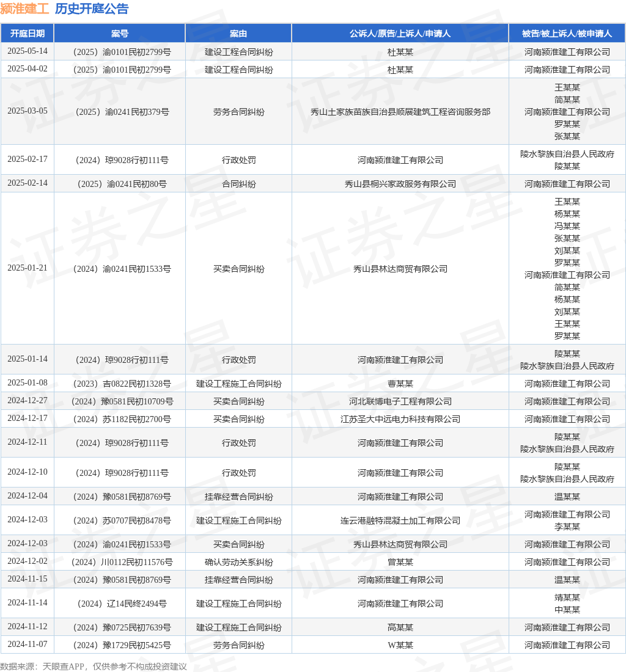Select the date cell 2024-12-27
Image resolution: width=626 pixels, height=672 pixels.
[x=28, y=400]
